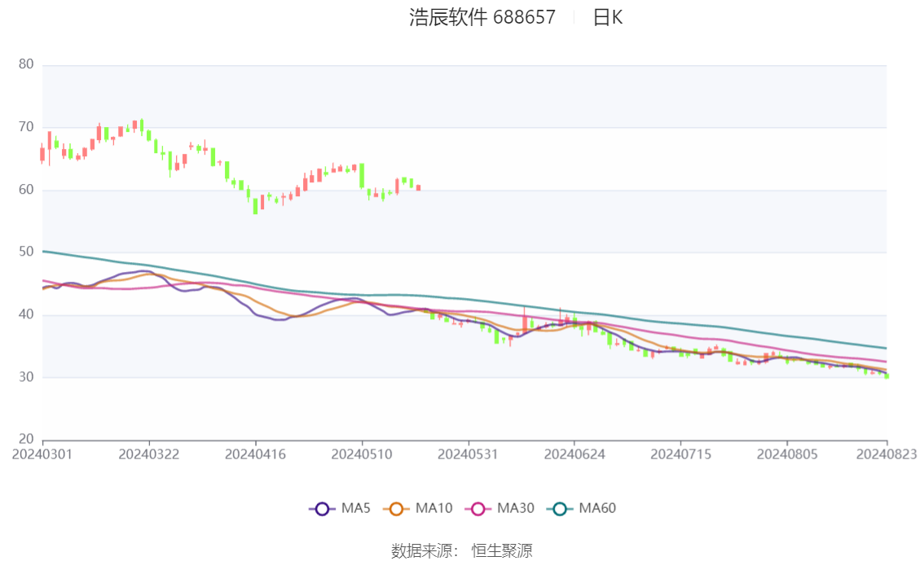924x561 pixels.
Task: Click the y-axis value 20
Action: click(26, 439)
